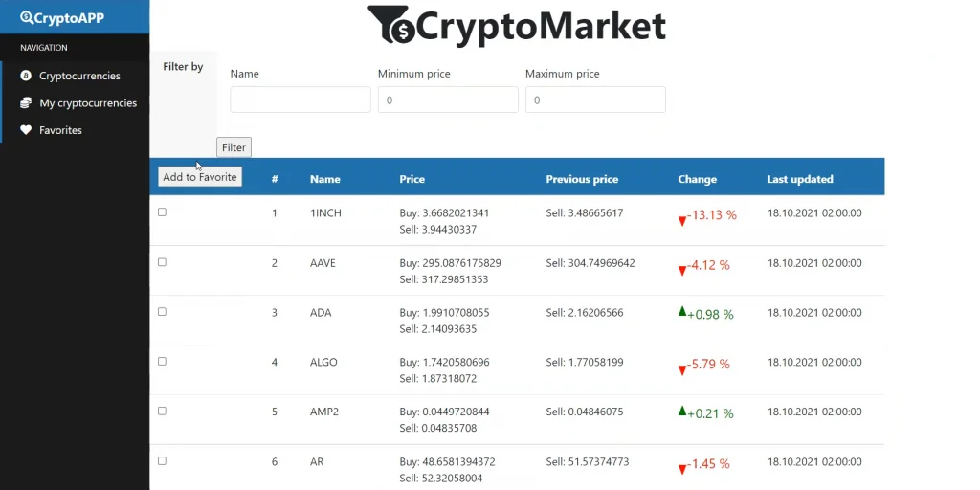Click the +0.21 % change value
The width and height of the screenshot is (980, 490).
(x=710, y=413)
